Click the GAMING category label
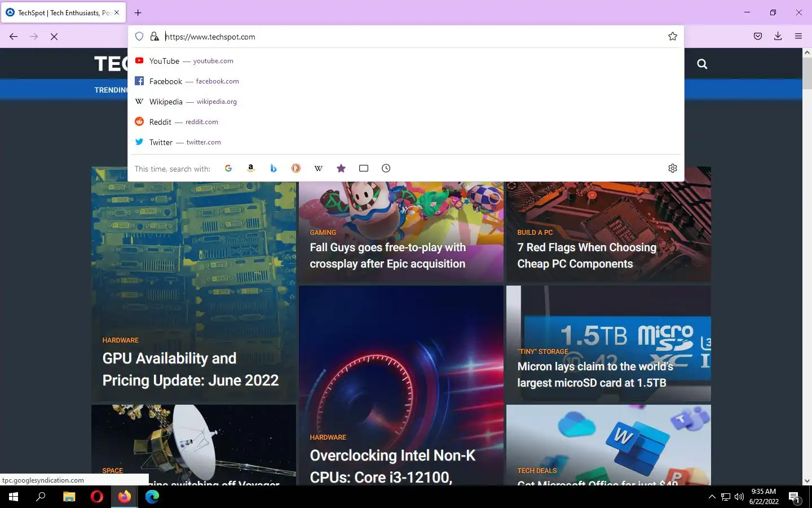 [x=323, y=233]
